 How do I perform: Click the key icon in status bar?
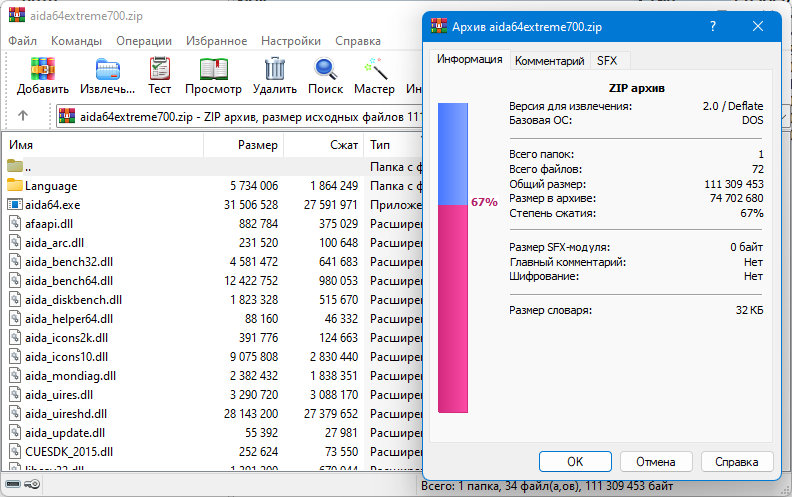(32, 484)
